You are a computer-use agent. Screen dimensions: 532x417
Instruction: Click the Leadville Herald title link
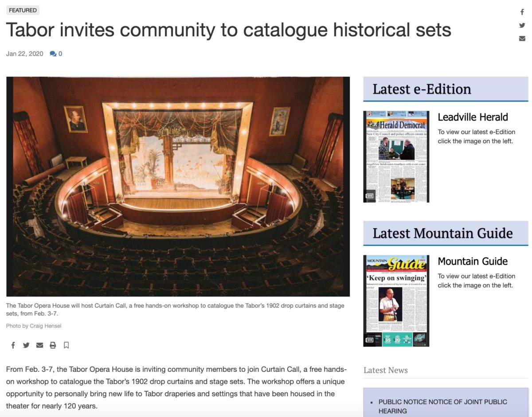click(x=473, y=117)
